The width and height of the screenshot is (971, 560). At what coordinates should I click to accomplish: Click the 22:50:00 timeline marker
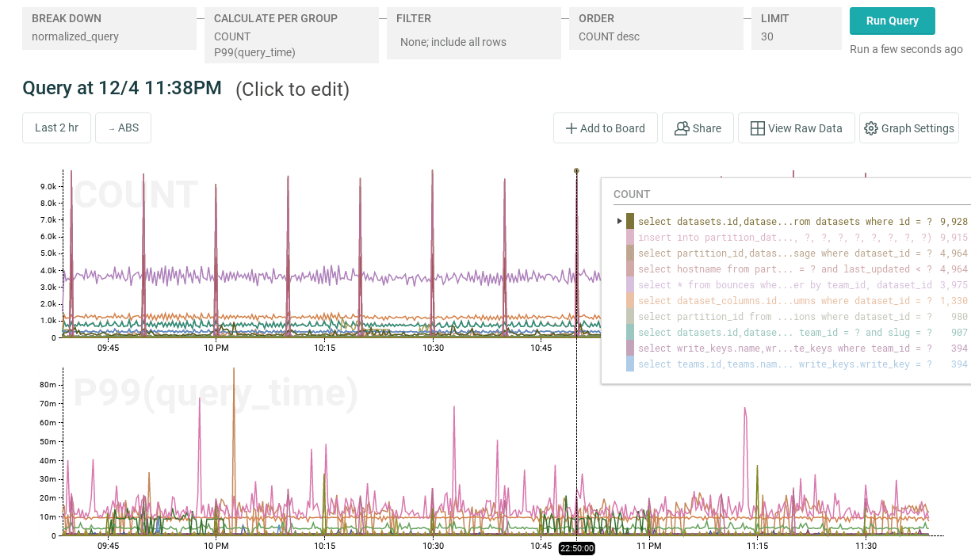(576, 548)
